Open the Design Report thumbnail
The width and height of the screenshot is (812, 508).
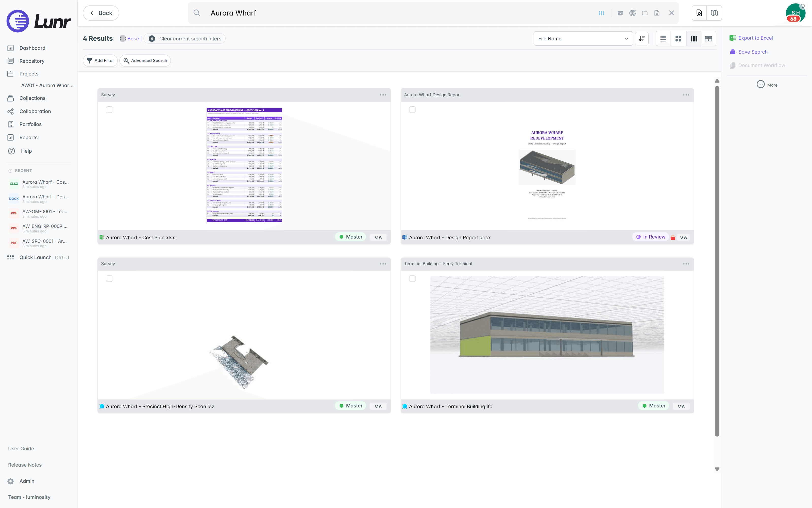pos(547,166)
